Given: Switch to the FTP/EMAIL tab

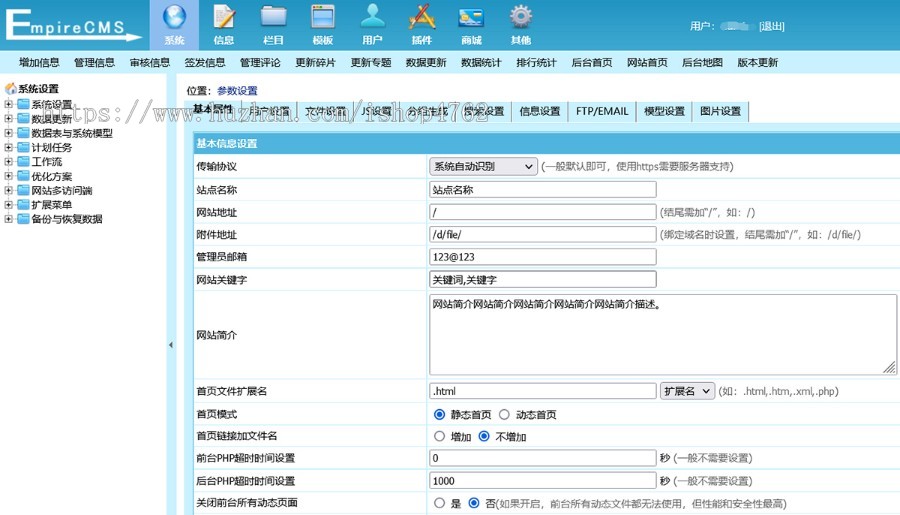Looking at the screenshot, I should click(x=602, y=111).
